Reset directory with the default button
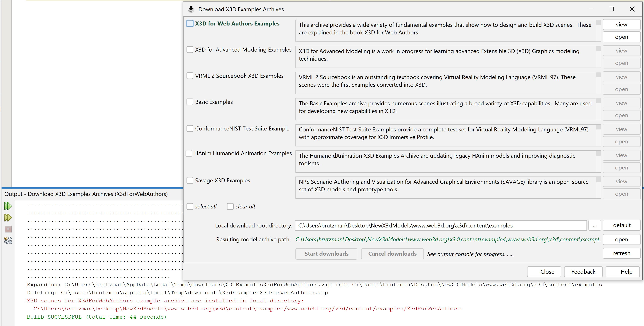Screen dimensions: 644x326 pyautogui.click(x=621, y=225)
